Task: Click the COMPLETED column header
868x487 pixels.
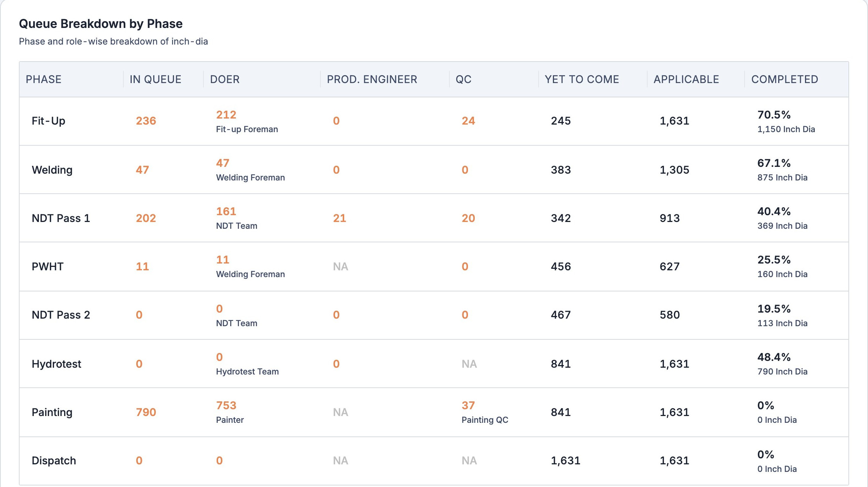Action: pyautogui.click(x=785, y=79)
